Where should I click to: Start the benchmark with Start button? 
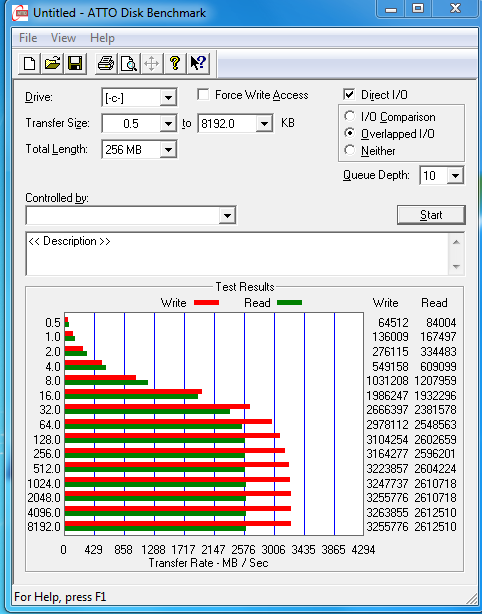[431, 215]
